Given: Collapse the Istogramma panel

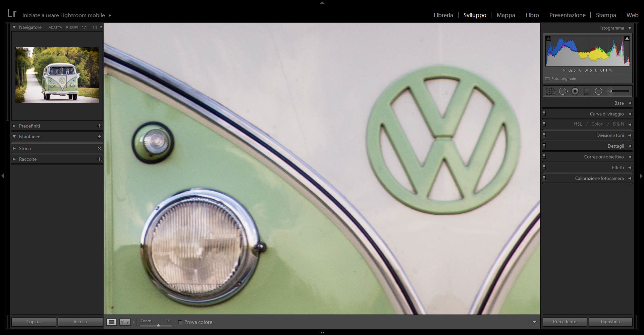Looking at the screenshot, I should pyautogui.click(x=630, y=28).
